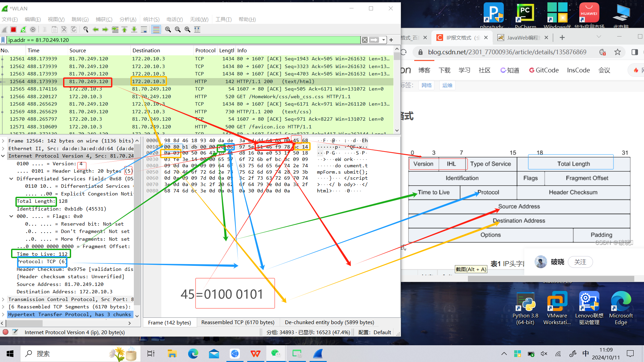Viewport: 644px width, 362px height.
Task: Collapse the Flags: 0x0 node
Action: [x=11, y=216]
